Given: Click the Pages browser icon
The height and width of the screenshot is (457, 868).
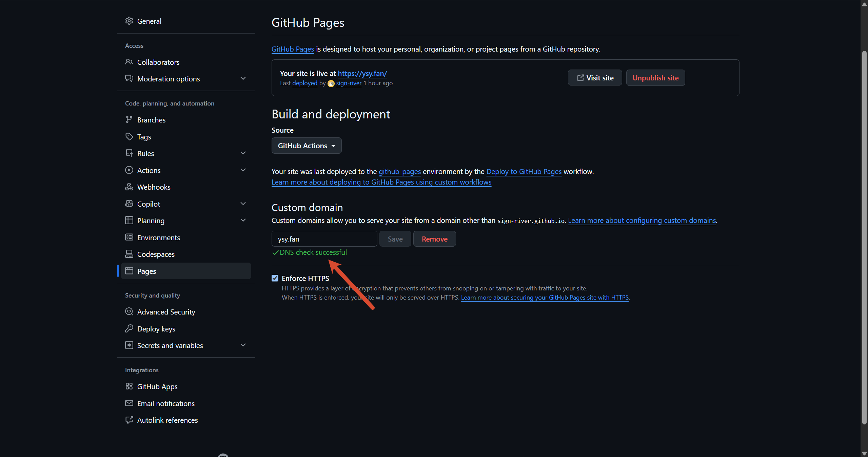Looking at the screenshot, I should pos(129,271).
